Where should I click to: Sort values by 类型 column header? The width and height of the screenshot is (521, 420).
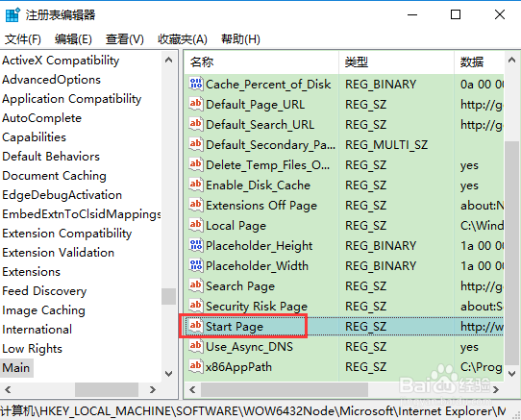pyautogui.click(x=396, y=62)
